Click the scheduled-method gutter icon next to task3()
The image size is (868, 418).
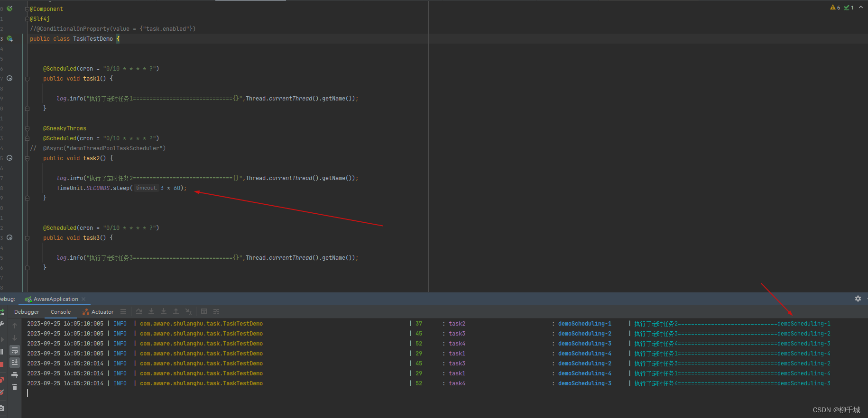coord(9,237)
